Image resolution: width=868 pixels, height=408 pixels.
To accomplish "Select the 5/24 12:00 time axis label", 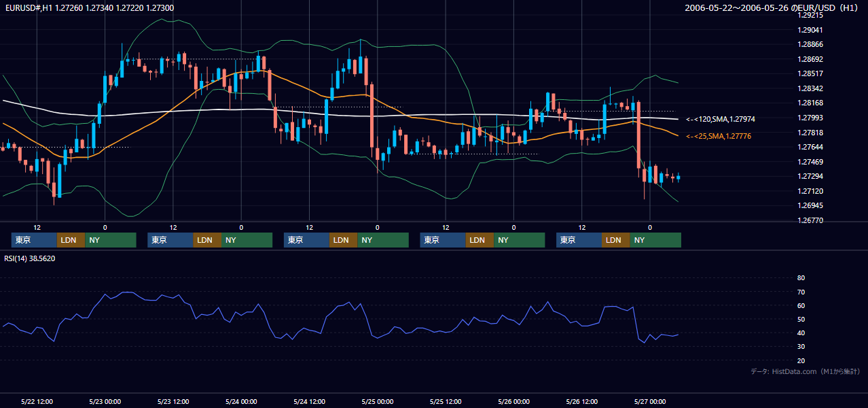I will [309, 402].
